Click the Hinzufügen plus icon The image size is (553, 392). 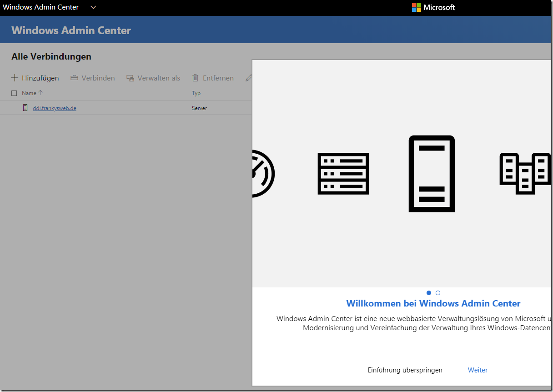click(x=14, y=78)
